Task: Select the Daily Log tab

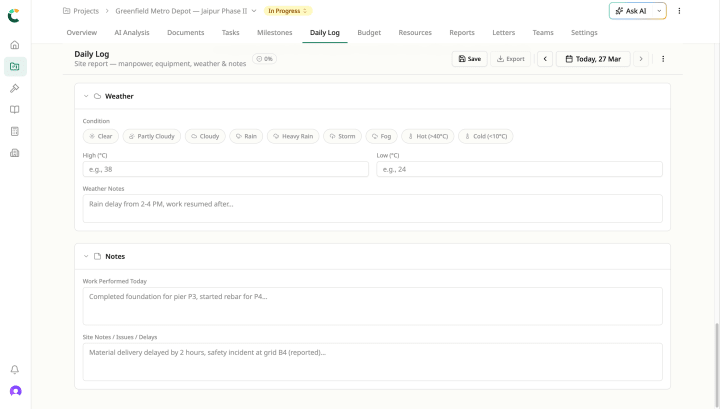Action: point(325,33)
